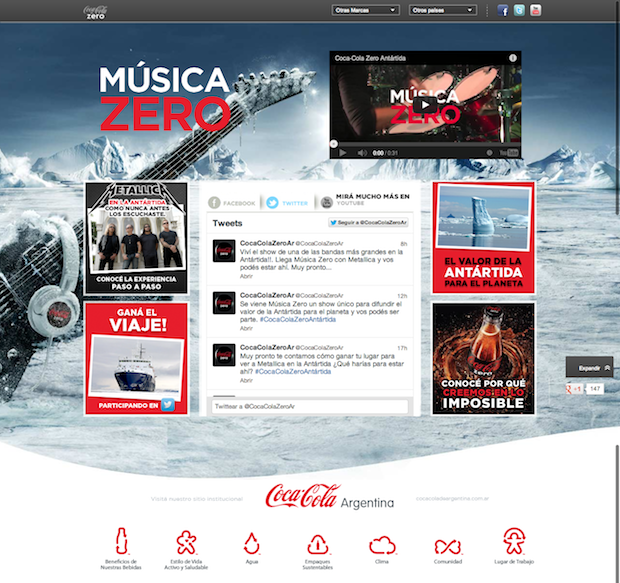Click the video progress bar
The width and height of the screenshot is (620, 583).
click(425, 145)
